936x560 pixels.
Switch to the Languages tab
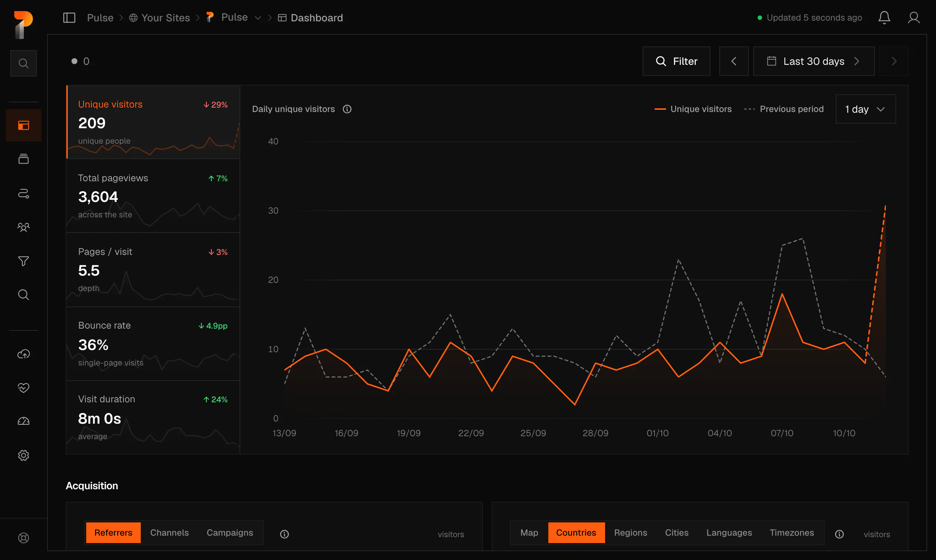coord(729,532)
